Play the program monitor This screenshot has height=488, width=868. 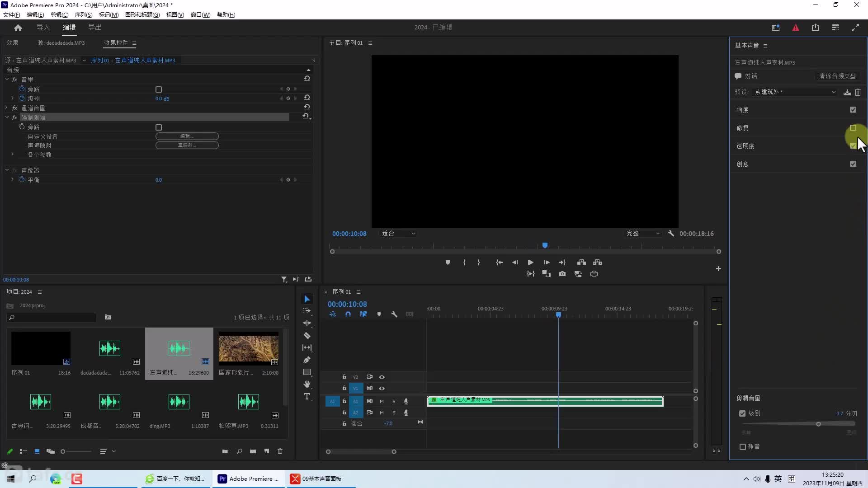530,263
